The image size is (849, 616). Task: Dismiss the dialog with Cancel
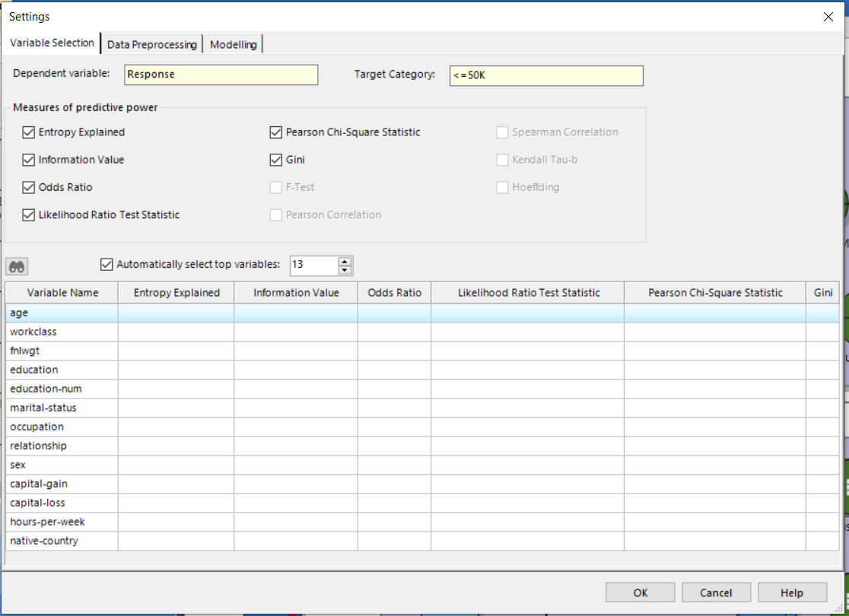(716, 592)
